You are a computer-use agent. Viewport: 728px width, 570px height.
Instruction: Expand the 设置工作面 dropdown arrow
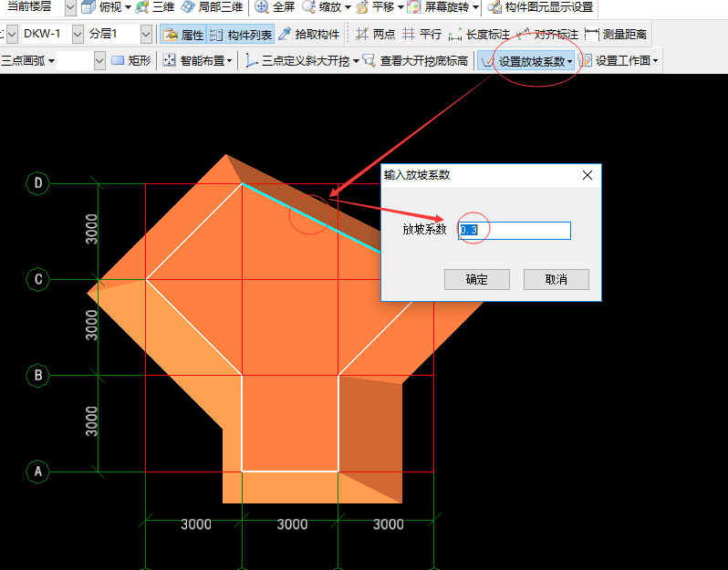point(655,61)
